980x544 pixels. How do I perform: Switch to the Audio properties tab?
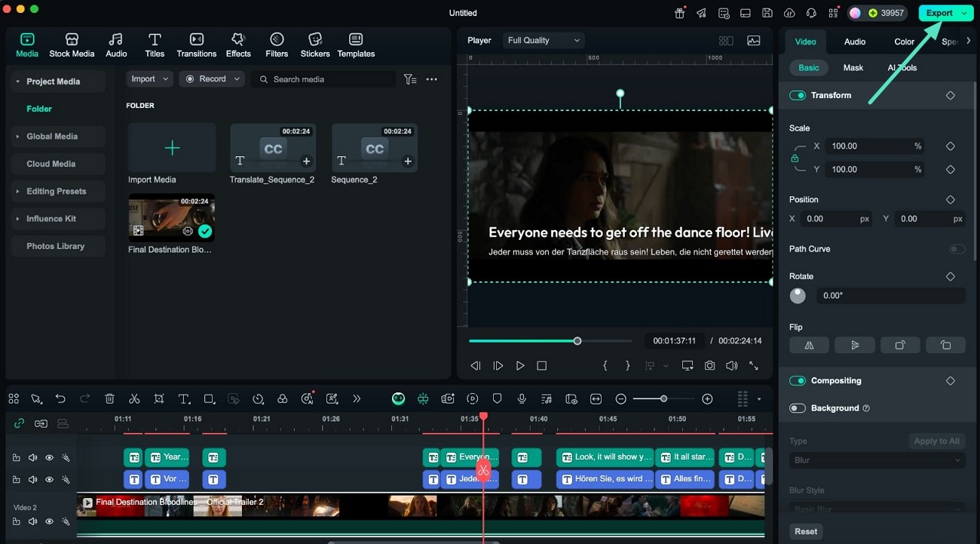tap(855, 41)
